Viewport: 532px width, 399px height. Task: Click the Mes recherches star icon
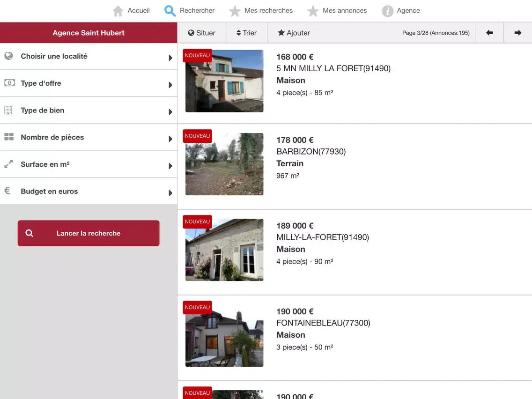coord(235,11)
